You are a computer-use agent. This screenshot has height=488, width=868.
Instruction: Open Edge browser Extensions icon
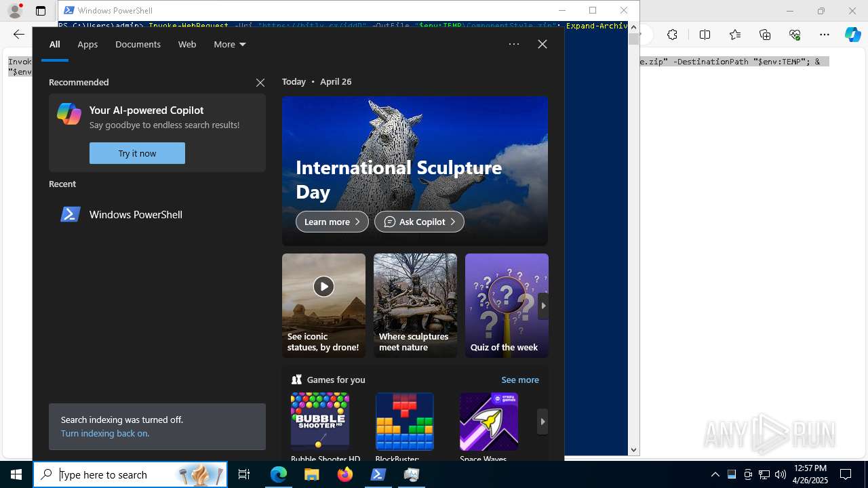(672, 35)
